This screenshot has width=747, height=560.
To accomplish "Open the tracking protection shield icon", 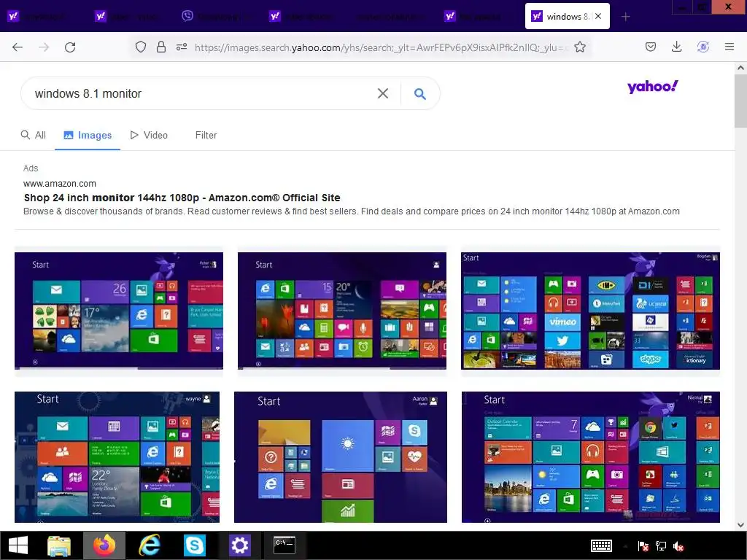I will [x=141, y=47].
